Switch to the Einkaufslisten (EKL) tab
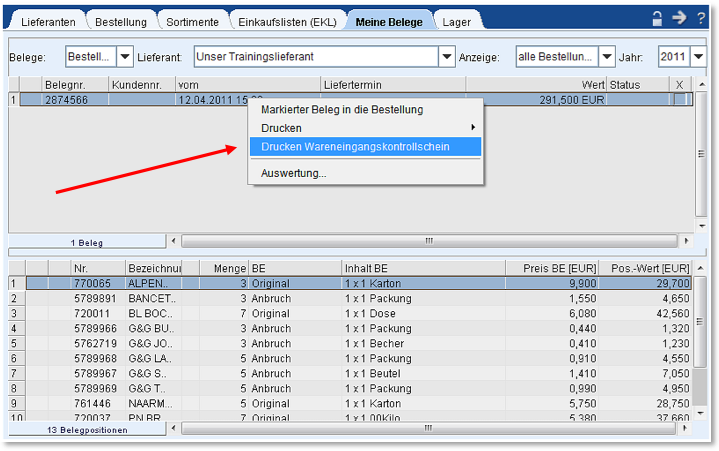 click(288, 21)
